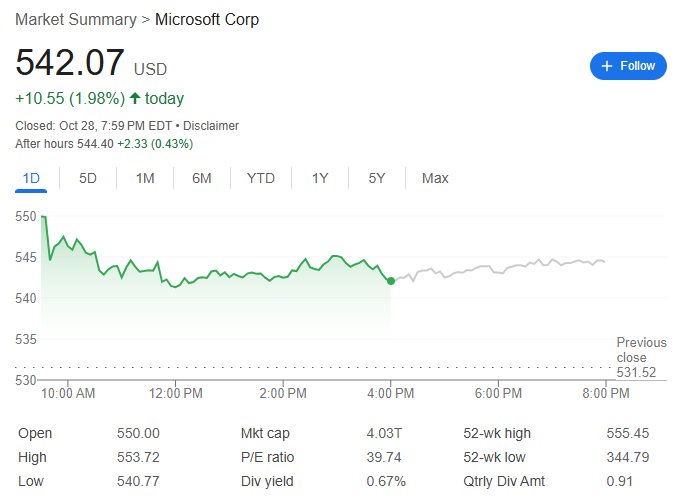Click the Previous close label on chart

point(640,350)
